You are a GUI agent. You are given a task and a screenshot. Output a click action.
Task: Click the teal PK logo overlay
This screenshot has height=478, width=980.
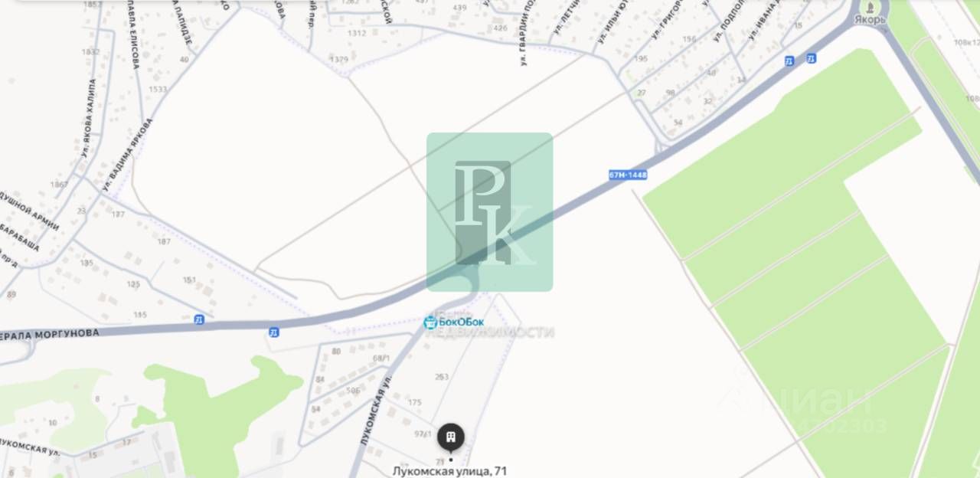coord(489,212)
